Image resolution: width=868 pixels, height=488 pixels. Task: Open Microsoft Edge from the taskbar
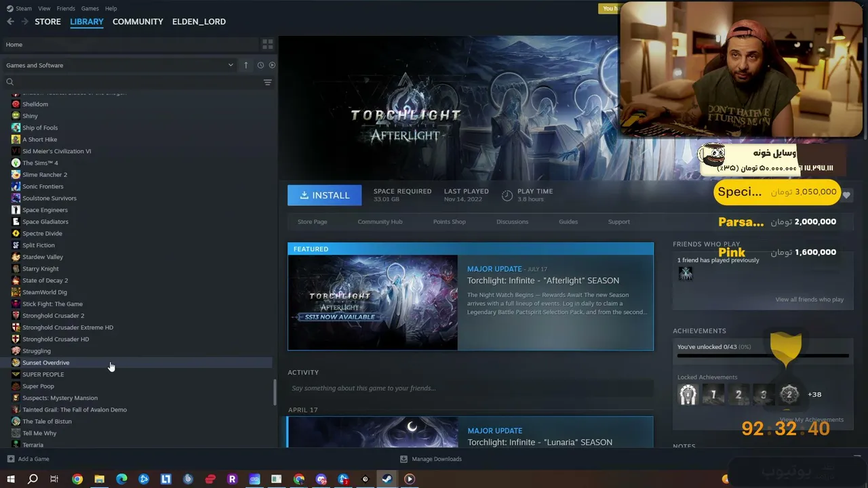click(x=121, y=479)
